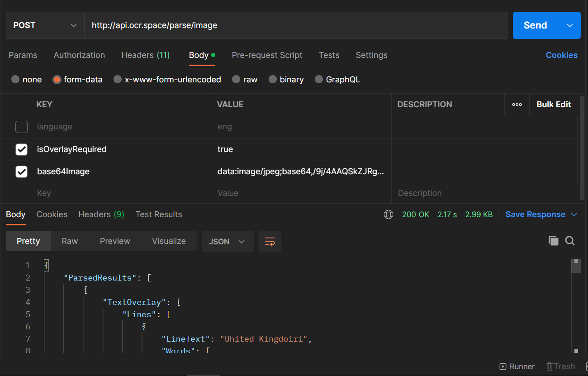The image size is (588, 376).
Task: Switch to Visualize response view
Action: [x=169, y=241]
